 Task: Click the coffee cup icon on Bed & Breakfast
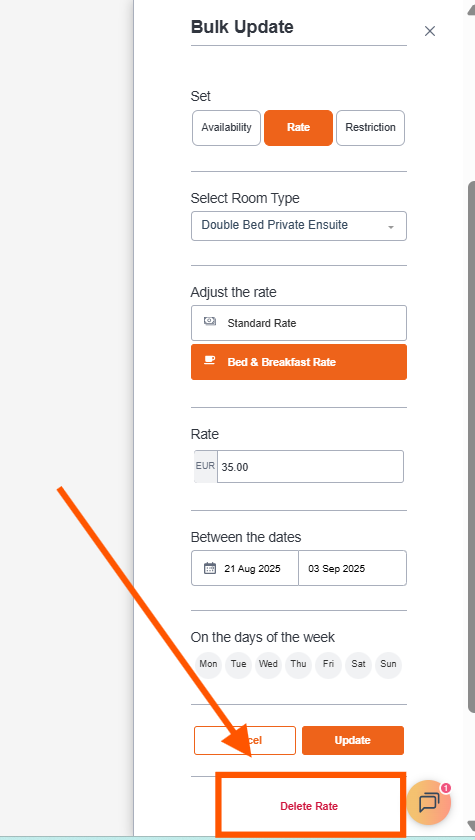210,361
